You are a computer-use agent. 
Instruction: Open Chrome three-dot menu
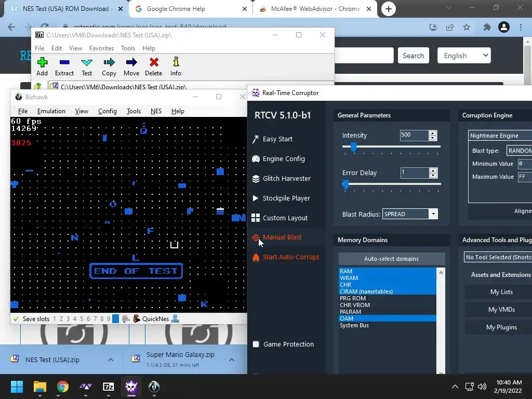coord(521,27)
